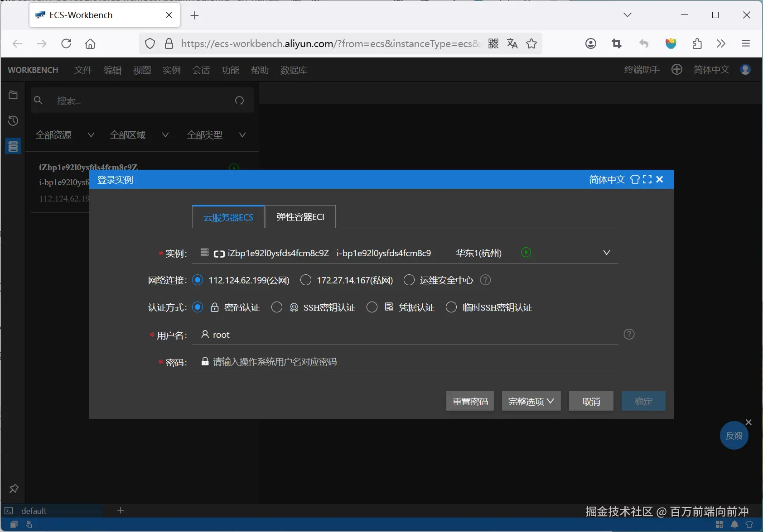Open the header 简体中文 language selector
This screenshot has width=763, height=532.
(x=711, y=69)
